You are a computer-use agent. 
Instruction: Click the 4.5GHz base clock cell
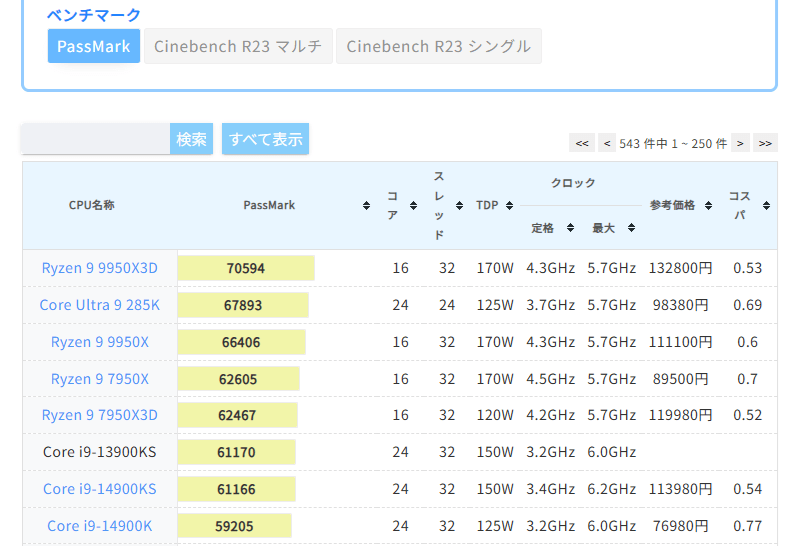(x=550, y=379)
